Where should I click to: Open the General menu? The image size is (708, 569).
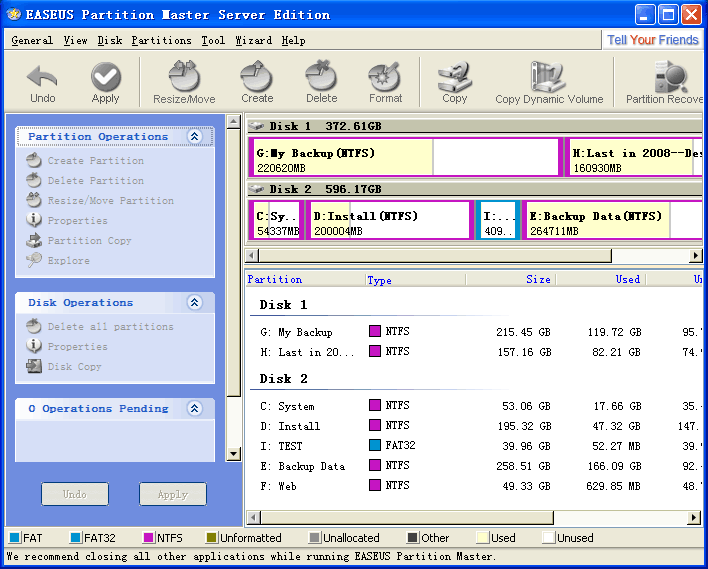(x=32, y=40)
